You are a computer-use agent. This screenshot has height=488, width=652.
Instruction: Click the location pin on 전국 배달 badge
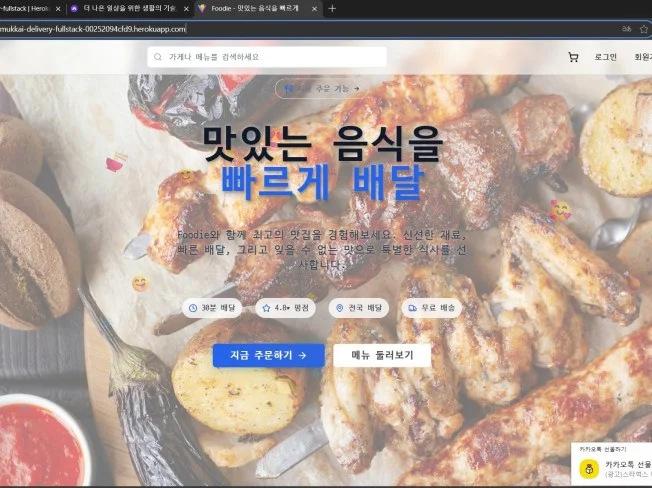pos(340,308)
